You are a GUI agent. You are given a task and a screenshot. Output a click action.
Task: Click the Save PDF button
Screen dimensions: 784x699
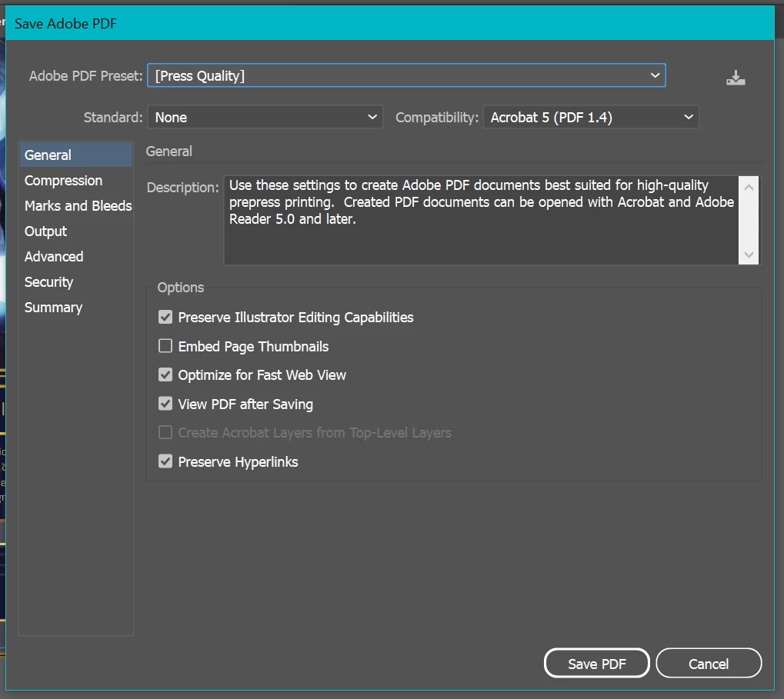point(596,664)
